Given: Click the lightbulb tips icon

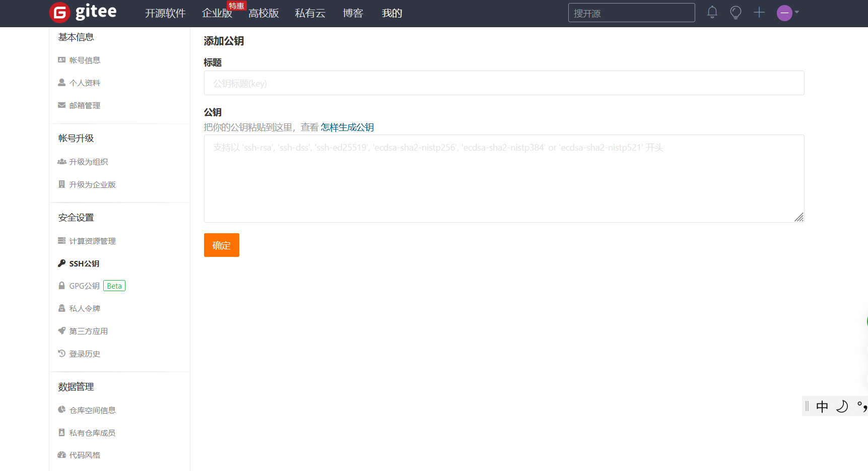Looking at the screenshot, I should (736, 13).
